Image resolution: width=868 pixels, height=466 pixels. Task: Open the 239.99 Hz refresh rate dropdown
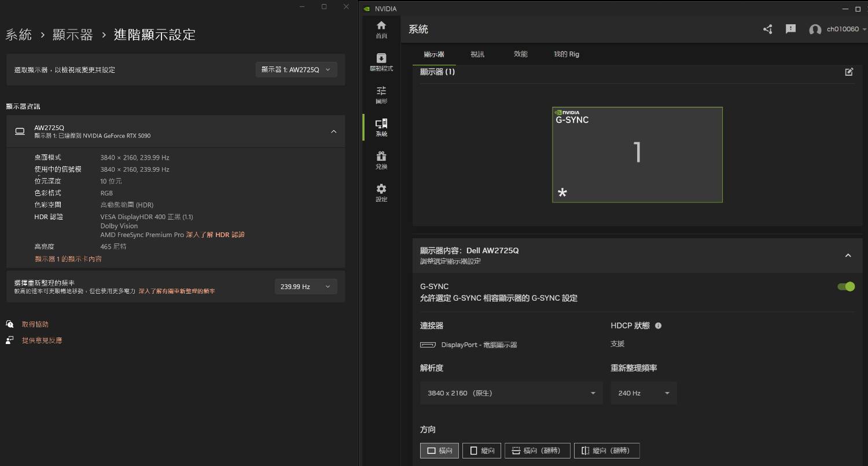coord(306,286)
